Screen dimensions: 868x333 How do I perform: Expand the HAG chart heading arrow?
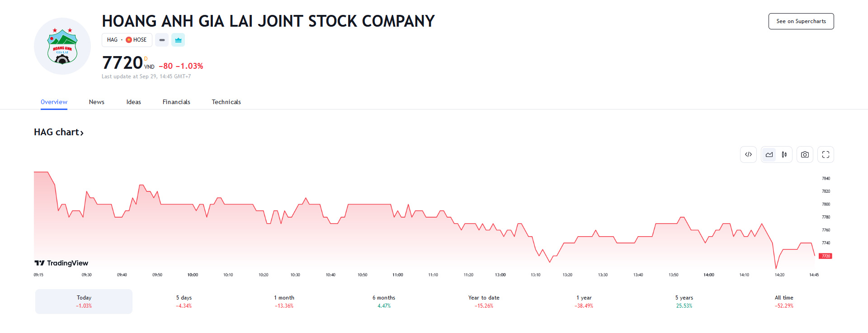pos(82,133)
